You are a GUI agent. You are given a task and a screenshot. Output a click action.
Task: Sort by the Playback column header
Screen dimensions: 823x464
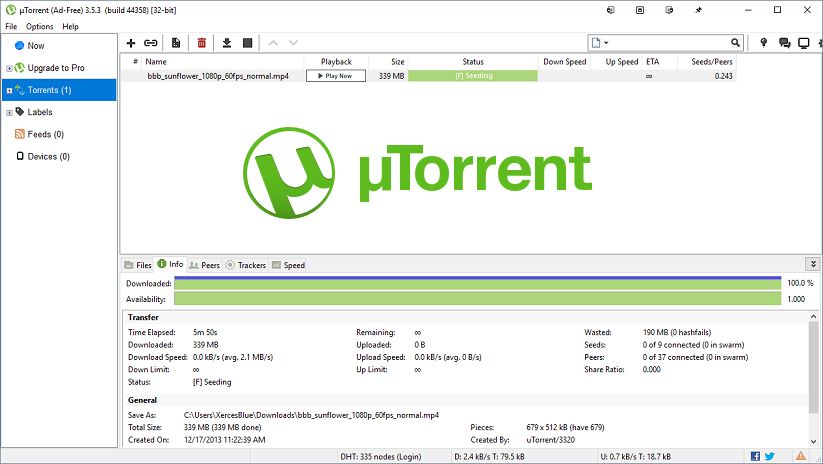[336, 61]
